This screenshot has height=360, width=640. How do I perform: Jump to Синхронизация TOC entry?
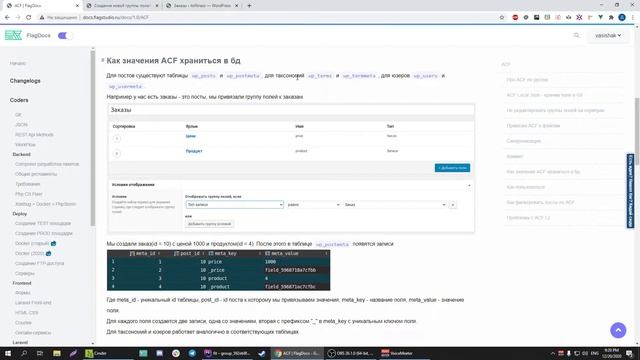pyautogui.click(x=524, y=141)
